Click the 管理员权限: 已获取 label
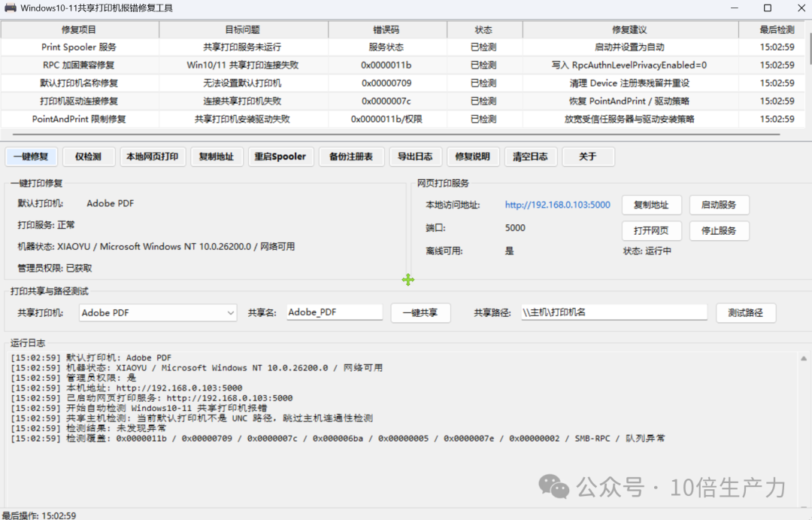Viewport: 812px width, 520px height. [55, 268]
